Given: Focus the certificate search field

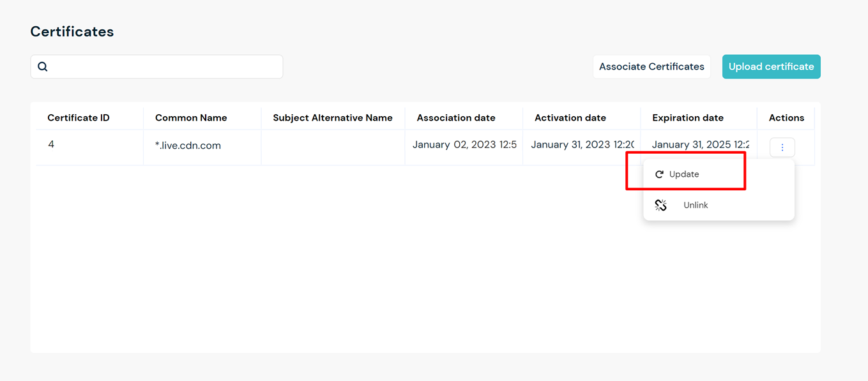Looking at the screenshot, I should click(x=156, y=66).
